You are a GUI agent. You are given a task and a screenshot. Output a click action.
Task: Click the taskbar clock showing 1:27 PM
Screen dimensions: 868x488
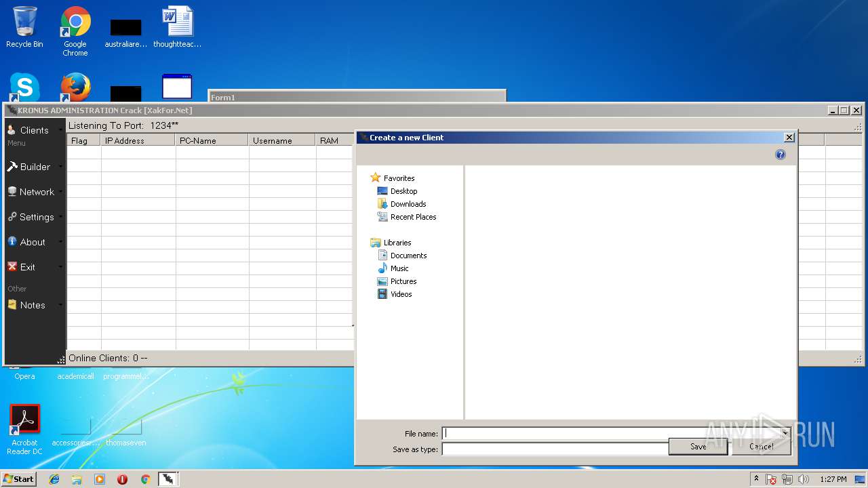point(833,479)
